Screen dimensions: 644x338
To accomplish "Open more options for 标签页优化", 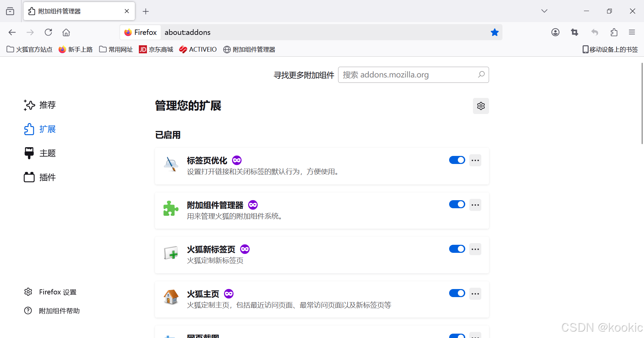I will (x=475, y=160).
